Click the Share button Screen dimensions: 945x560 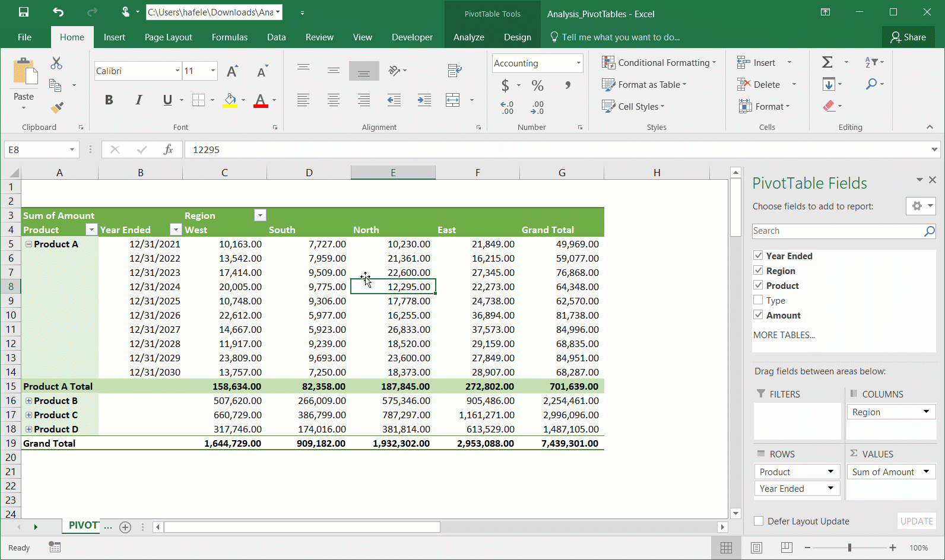coord(908,37)
